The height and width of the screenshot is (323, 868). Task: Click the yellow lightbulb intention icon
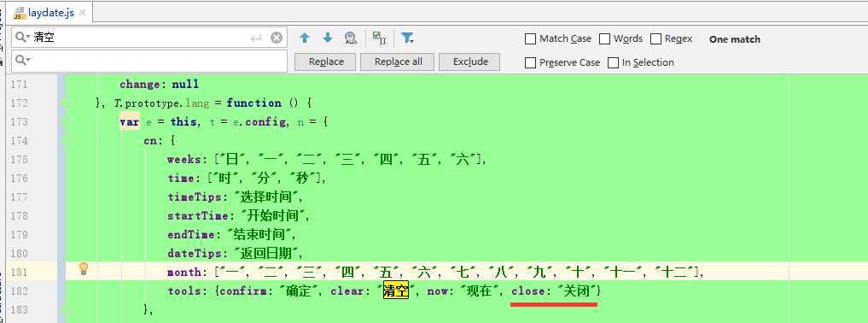point(84,269)
